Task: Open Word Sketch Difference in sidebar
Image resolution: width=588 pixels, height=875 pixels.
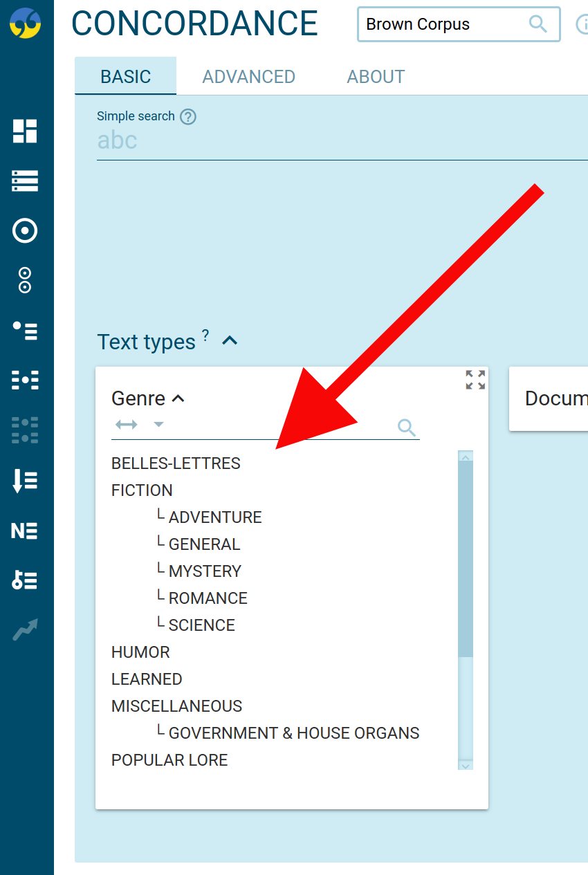Action: (x=25, y=280)
